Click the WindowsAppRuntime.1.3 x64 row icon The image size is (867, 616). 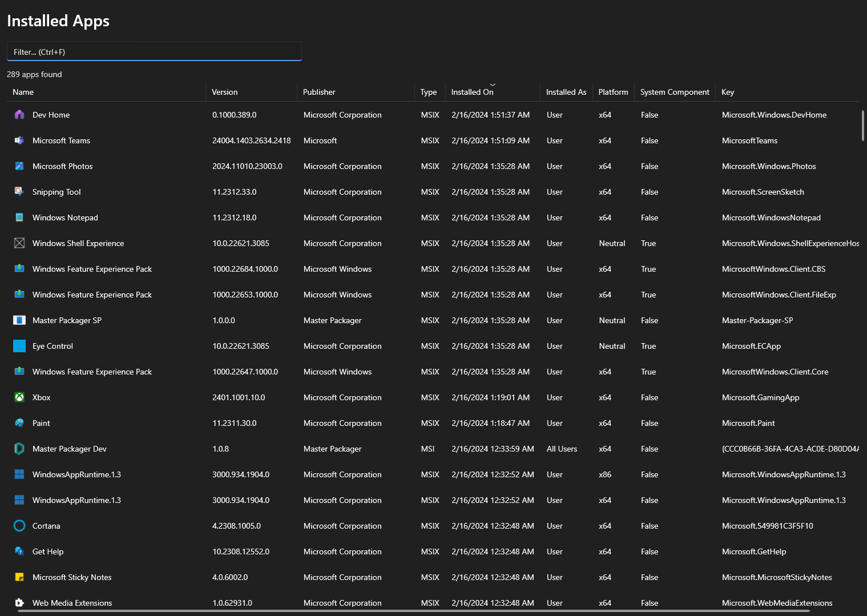coord(19,500)
